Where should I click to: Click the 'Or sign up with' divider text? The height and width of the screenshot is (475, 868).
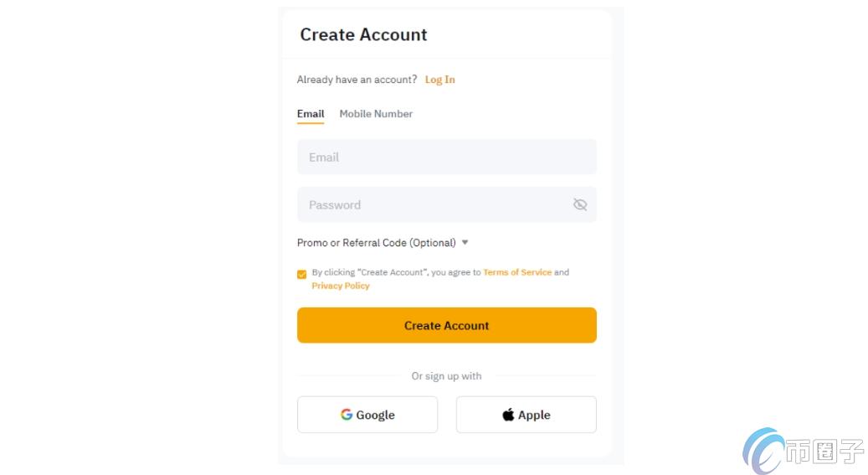tap(446, 376)
